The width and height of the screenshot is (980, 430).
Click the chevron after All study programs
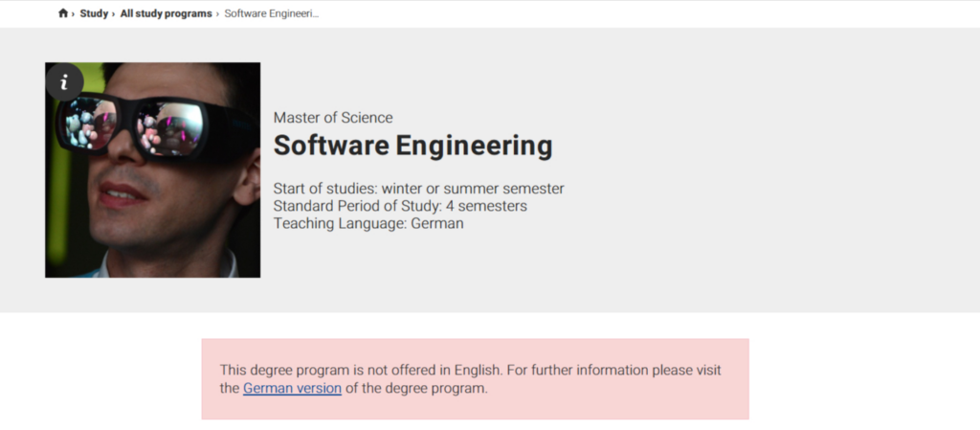[x=217, y=14]
